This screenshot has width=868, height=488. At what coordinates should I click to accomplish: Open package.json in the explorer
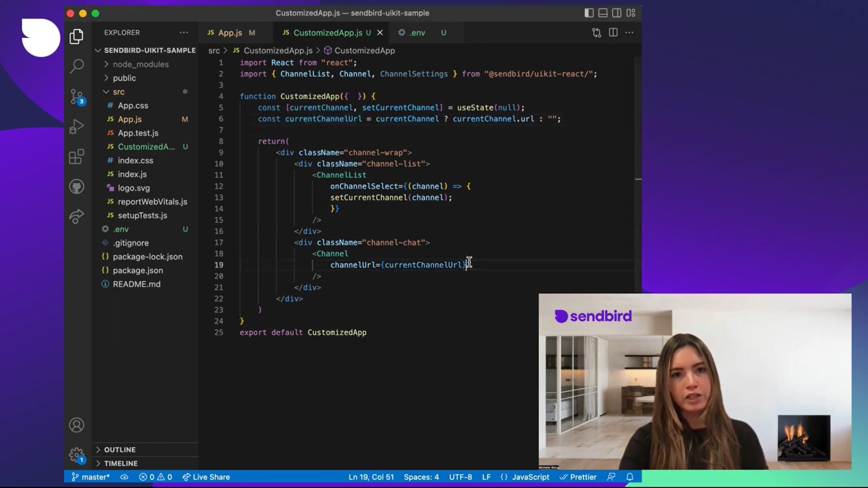138,270
